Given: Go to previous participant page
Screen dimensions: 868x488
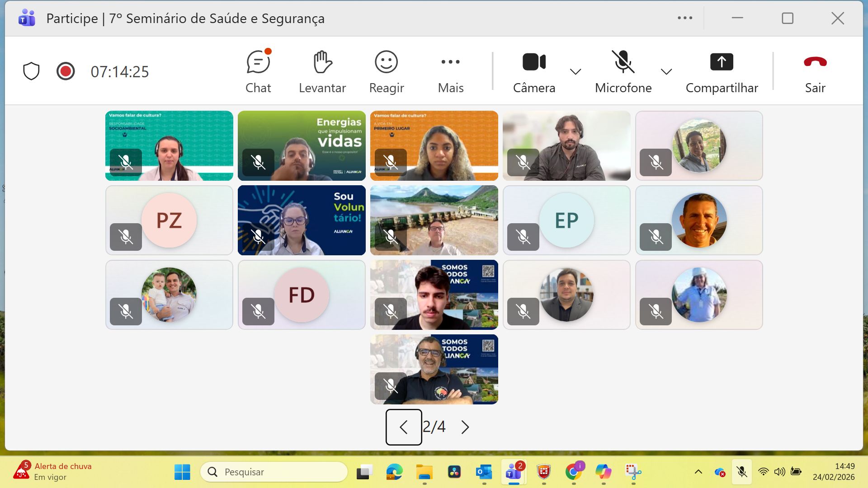Looking at the screenshot, I should point(404,427).
